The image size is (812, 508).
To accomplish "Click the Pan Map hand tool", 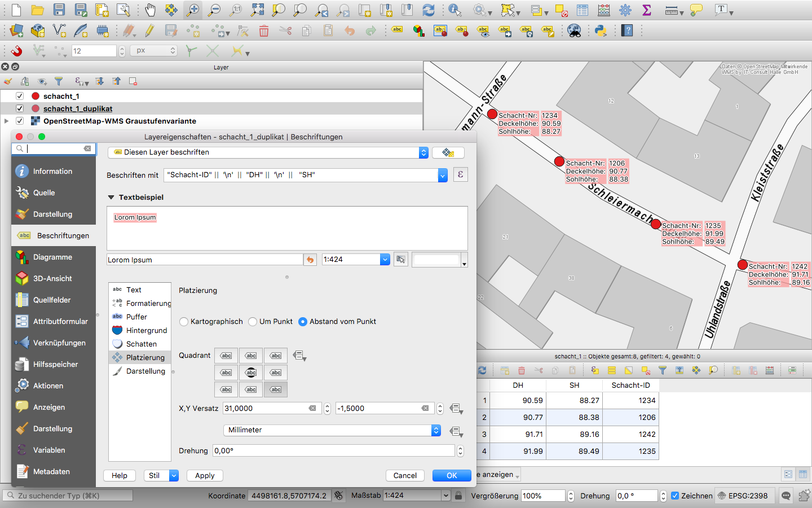I will pos(150,10).
